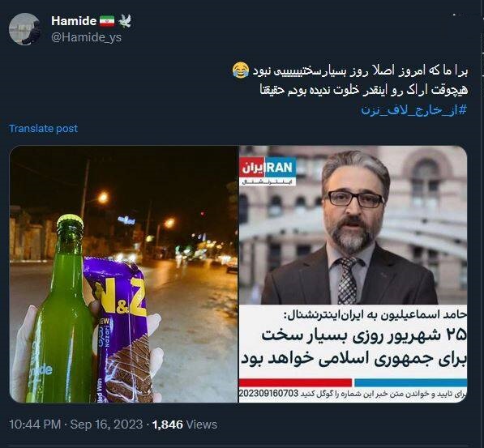Click the Iran International logo in the right image

point(268,171)
